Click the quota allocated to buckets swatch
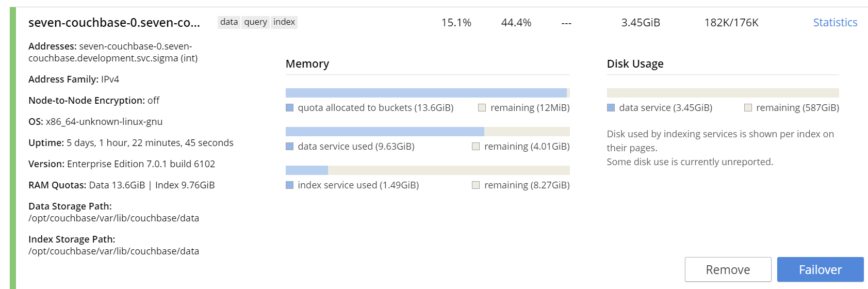Screen dimensions: 868x289 (x=290, y=108)
